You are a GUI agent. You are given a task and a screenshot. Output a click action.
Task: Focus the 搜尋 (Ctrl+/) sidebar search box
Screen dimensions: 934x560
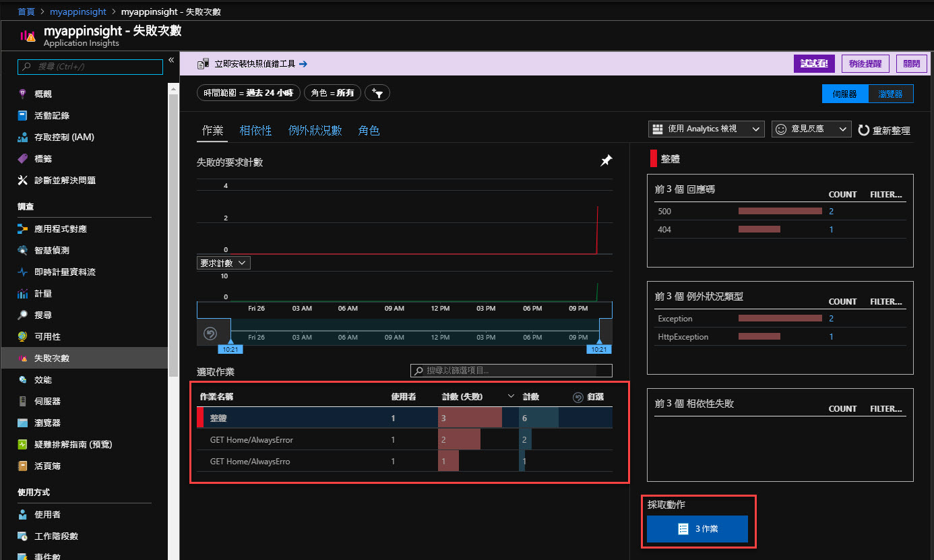click(x=90, y=67)
